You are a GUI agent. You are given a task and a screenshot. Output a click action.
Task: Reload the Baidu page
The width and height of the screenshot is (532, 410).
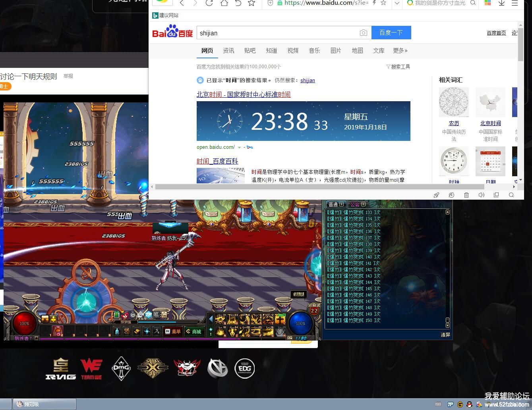209,3
